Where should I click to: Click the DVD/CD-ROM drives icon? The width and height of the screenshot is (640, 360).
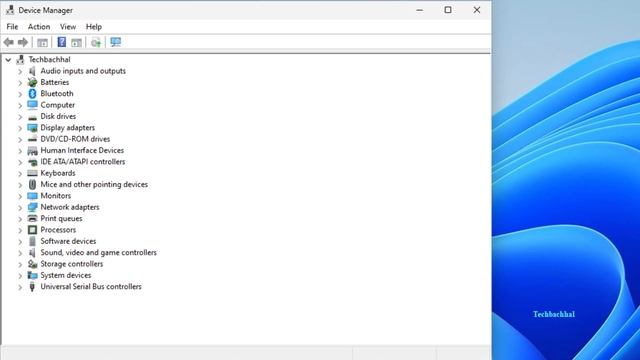click(32, 139)
